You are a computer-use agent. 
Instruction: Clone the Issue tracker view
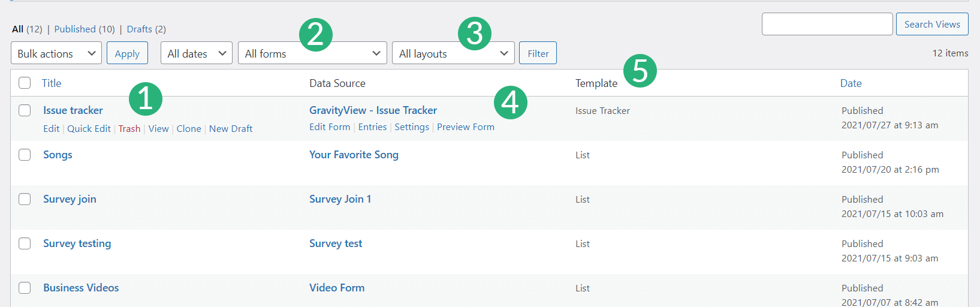(x=188, y=128)
